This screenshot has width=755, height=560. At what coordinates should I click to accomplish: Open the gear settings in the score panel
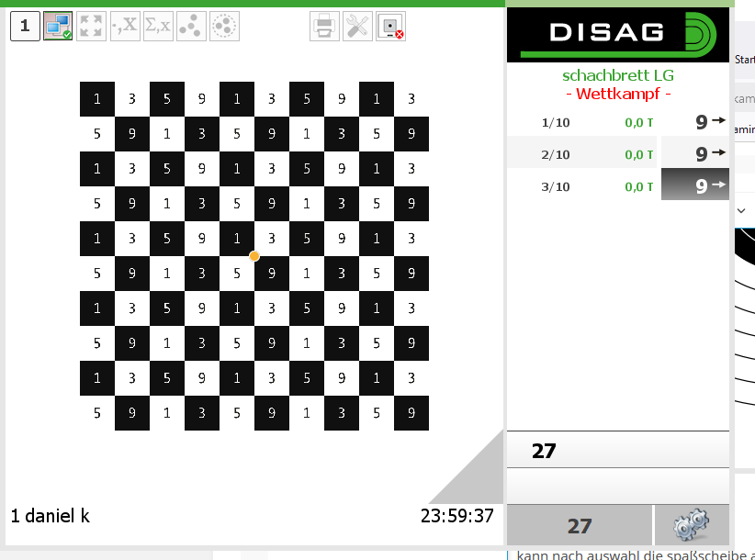(x=691, y=525)
